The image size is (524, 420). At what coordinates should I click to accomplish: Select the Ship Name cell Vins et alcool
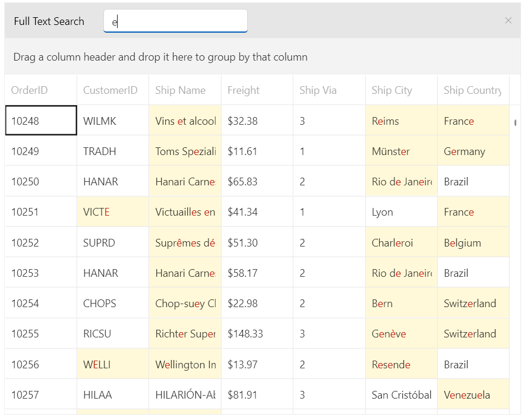point(184,120)
